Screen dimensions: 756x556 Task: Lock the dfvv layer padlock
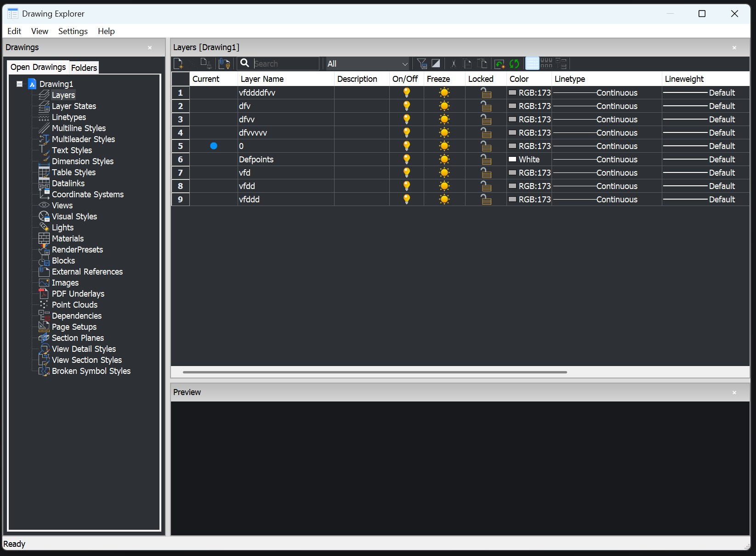coord(485,120)
